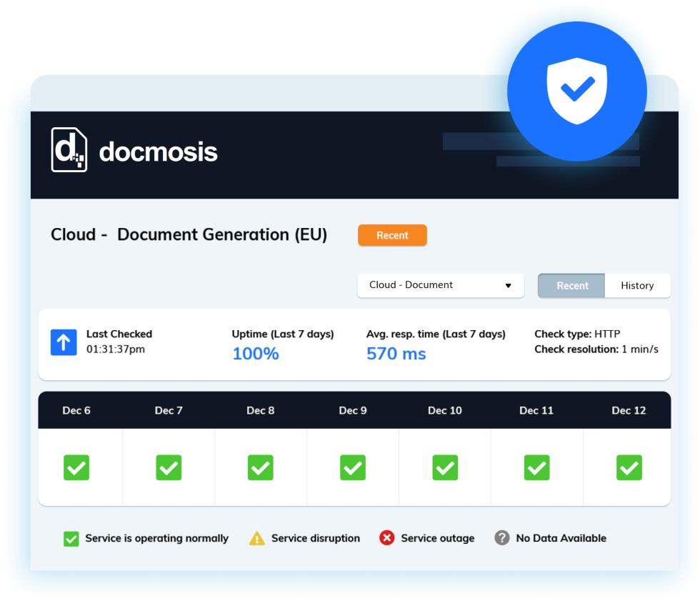Toggle the Service is operating normally legend checkbox

pos(71,537)
